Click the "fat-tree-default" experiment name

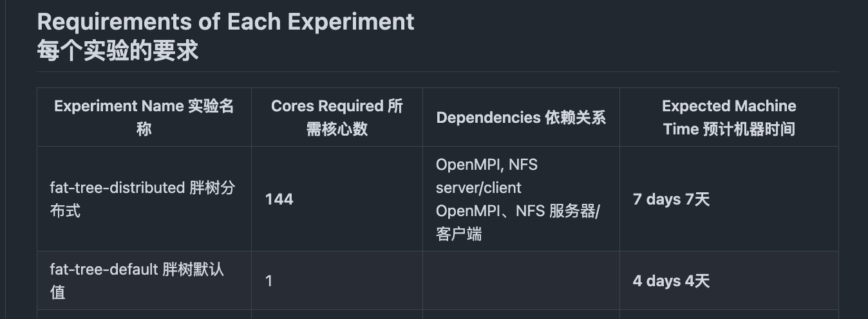(103, 269)
